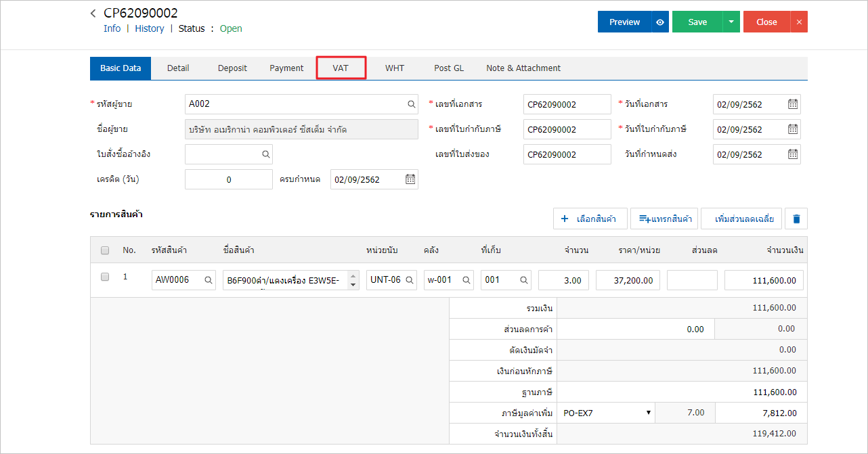
Task: Open the Info link
Action: (112, 28)
